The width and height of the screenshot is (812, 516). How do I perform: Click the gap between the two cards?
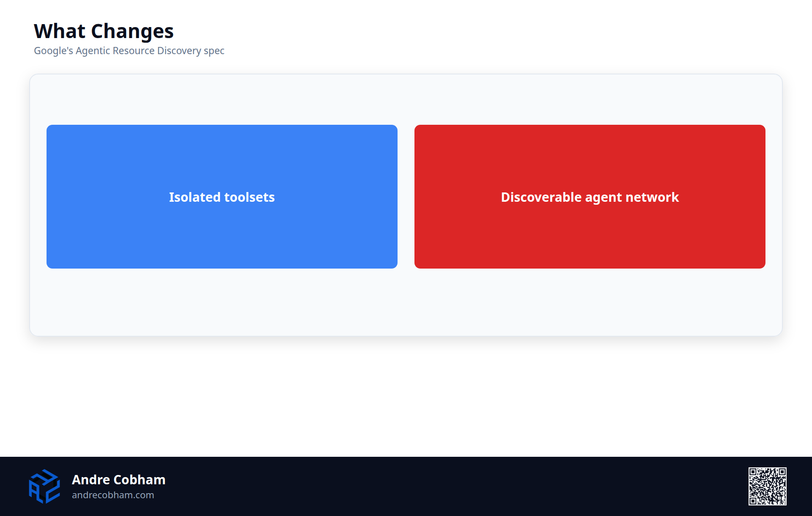(x=406, y=197)
